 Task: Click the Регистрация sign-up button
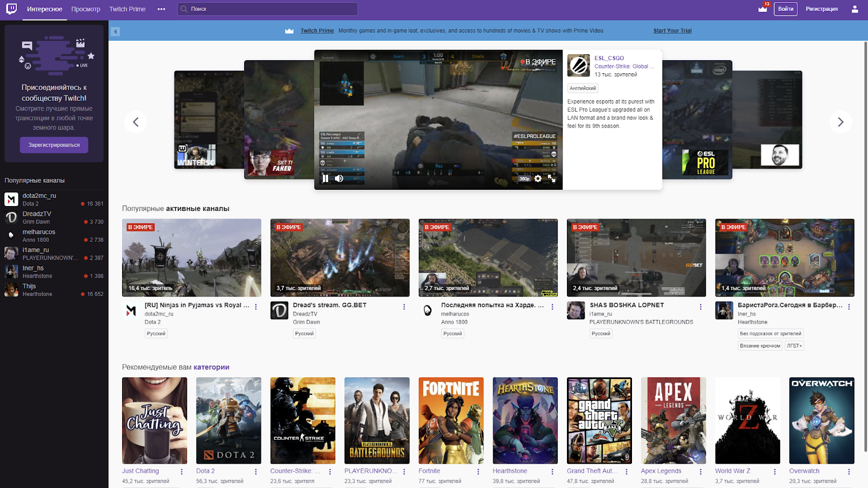pos(822,9)
